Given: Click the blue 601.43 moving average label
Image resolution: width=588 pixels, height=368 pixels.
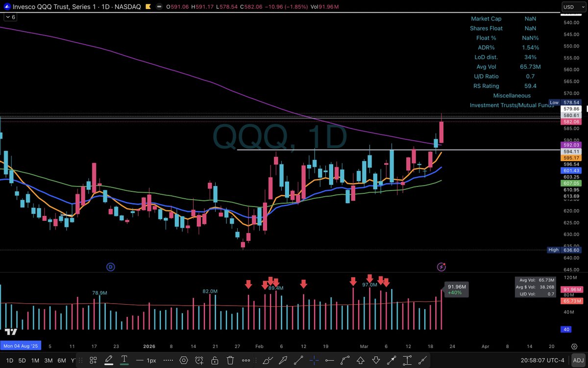Looking at the screenshot, I should tap(572, 170).
